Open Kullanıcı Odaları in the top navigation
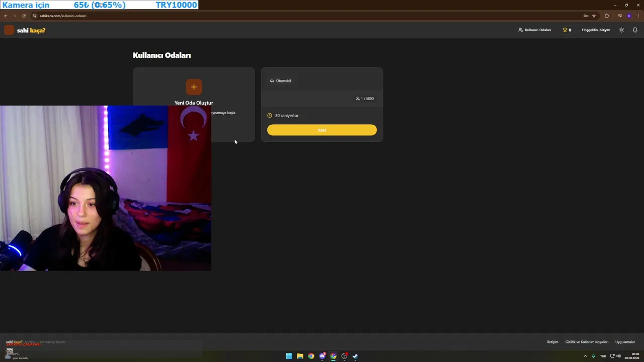Image resolution: width=644 pixels, height=362 pixels. (535, 30)
